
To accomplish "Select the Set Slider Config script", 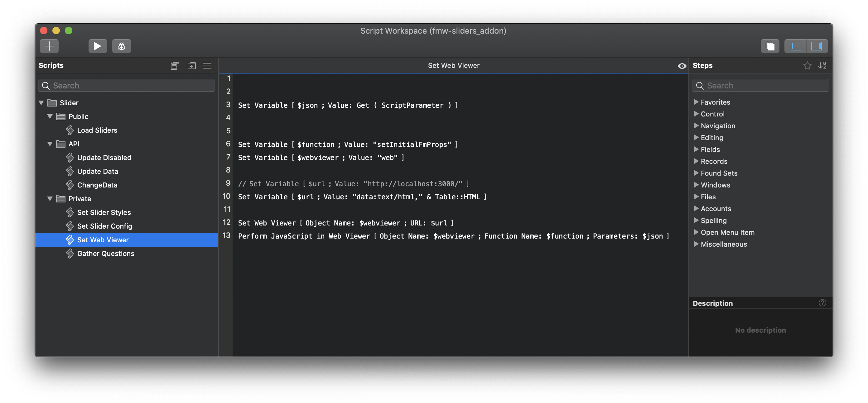I will pos(127,226).
